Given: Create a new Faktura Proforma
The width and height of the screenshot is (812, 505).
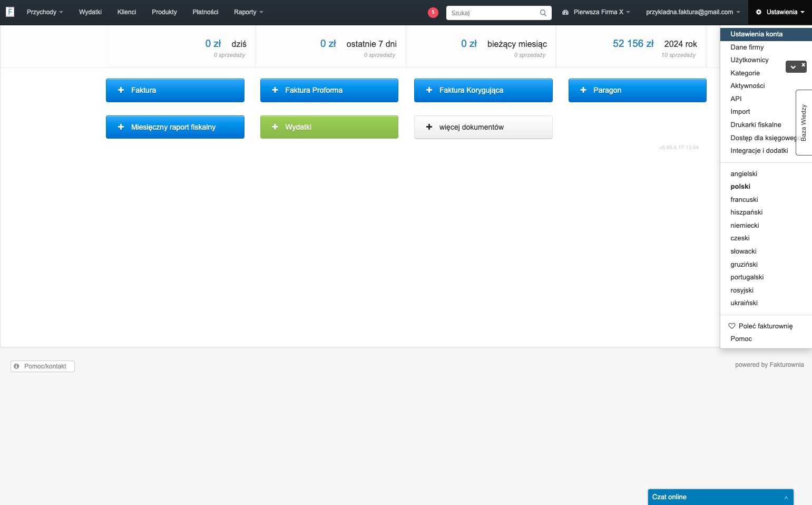Looking at the screenshot, I should click(x=329, y=90).
